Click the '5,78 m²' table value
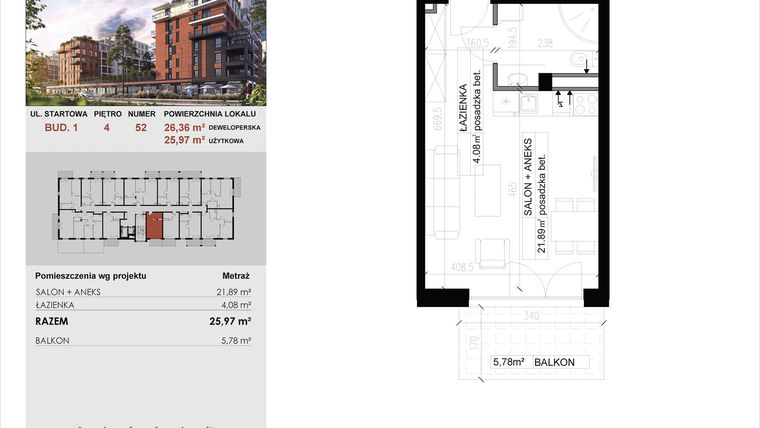This screenshot has height=428, width=760. coord(236,340)
